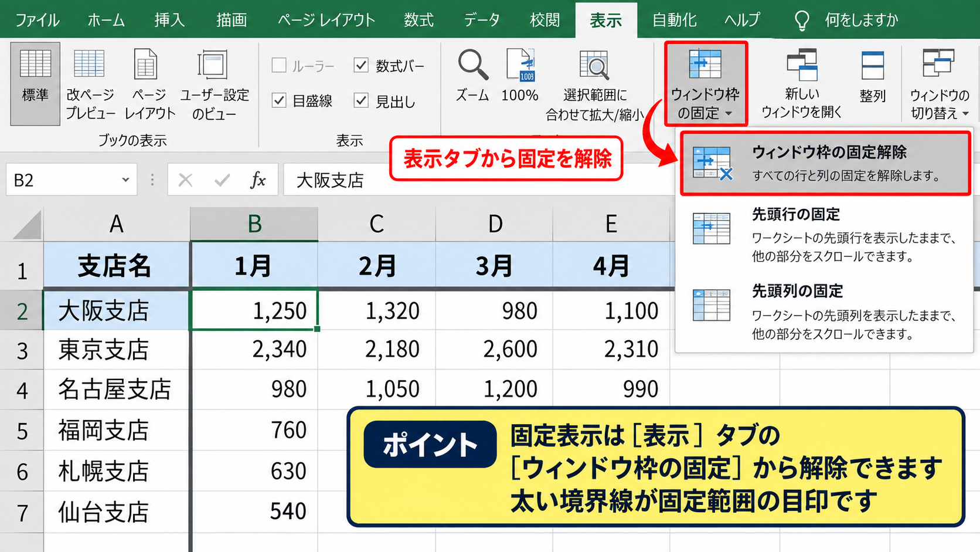980x552 pixels.
Task: Switch to the ホーム tab
Action: point(106,20)
